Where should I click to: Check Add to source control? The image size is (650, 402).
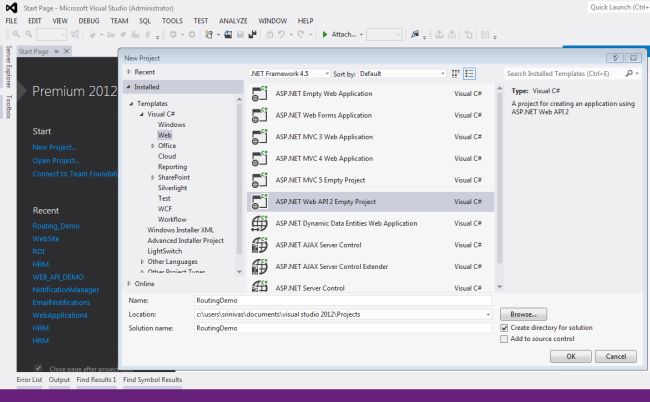point(504,339)
